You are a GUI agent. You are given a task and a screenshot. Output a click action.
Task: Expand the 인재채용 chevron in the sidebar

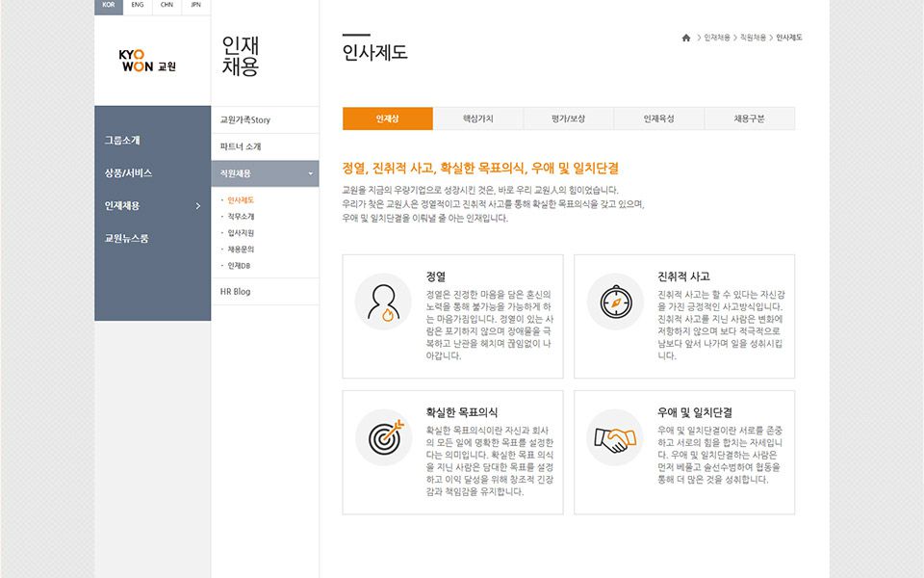click(x=198, y=206)
